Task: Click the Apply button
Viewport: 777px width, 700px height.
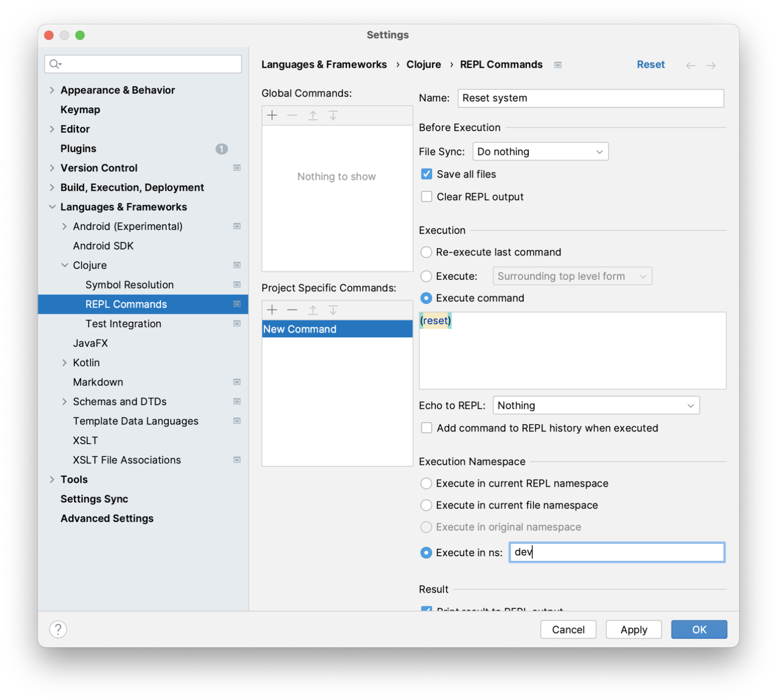Action: pyautogui.click(x=634, y=629)
